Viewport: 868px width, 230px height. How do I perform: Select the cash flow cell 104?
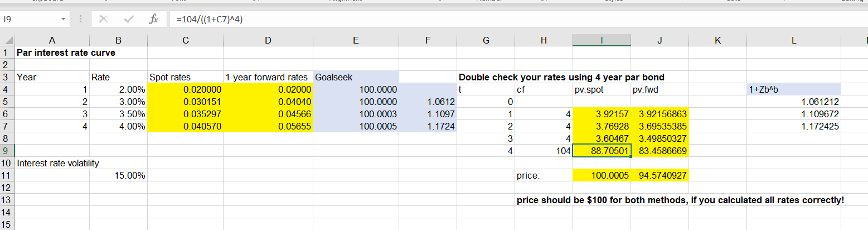[x=544, y=150]
